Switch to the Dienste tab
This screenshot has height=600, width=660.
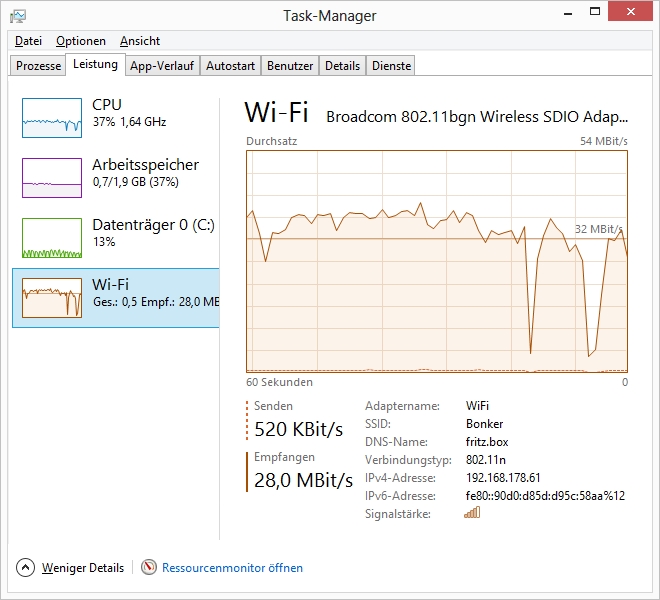[391, 66]
